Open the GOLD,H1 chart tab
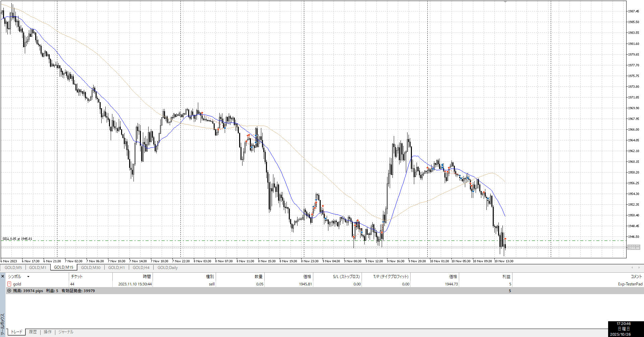 (x=116, y=268)
